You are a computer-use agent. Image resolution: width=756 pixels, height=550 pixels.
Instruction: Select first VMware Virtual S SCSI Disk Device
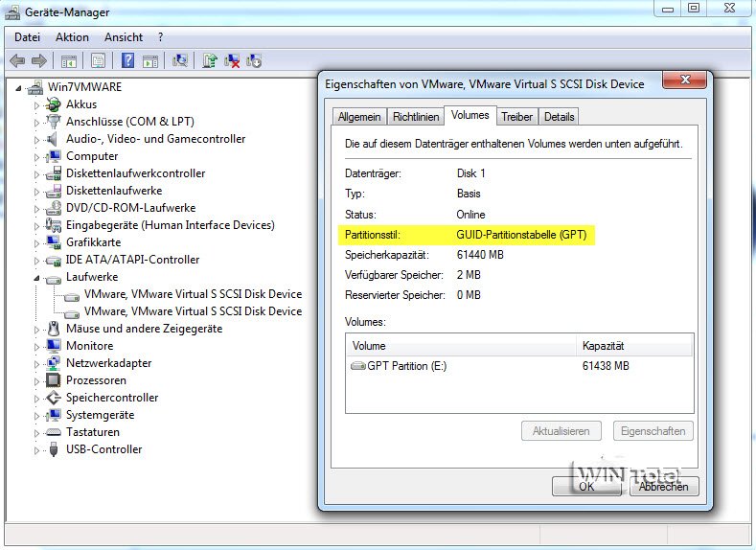[193, 294]
